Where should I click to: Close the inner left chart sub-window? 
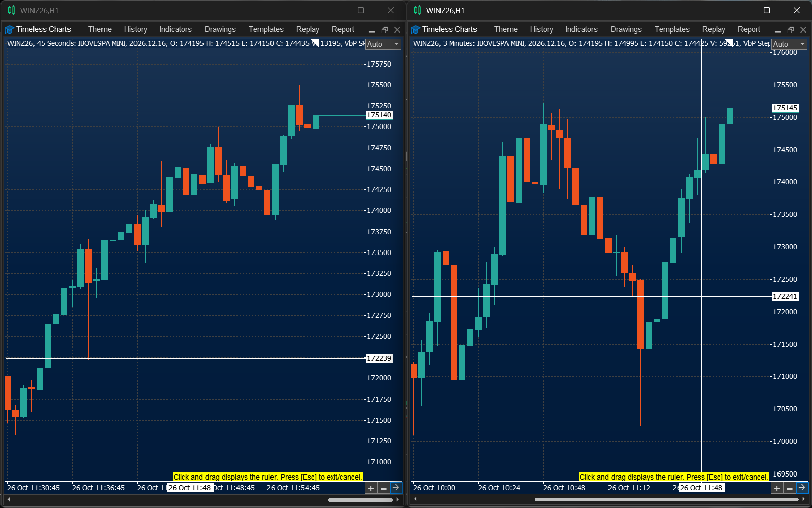[x=397, y=30]
